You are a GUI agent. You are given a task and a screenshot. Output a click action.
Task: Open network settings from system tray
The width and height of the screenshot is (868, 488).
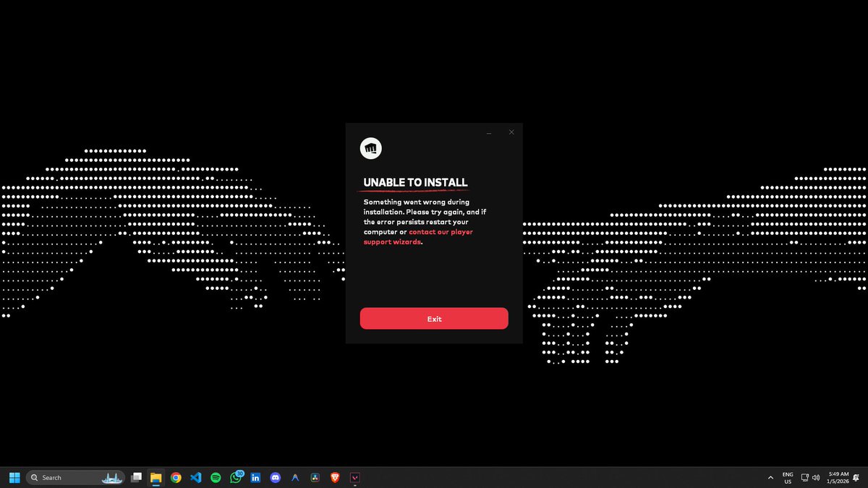805,478
